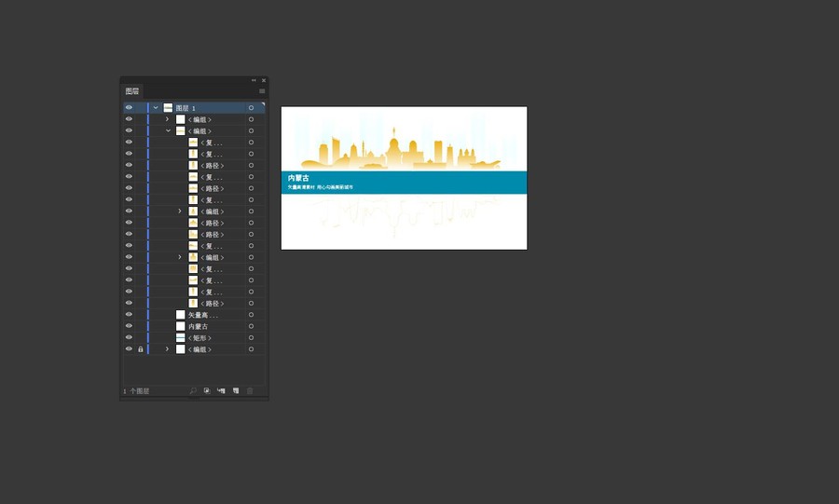Click the target circle of 内蒙古 row

(x=251, y=327)
